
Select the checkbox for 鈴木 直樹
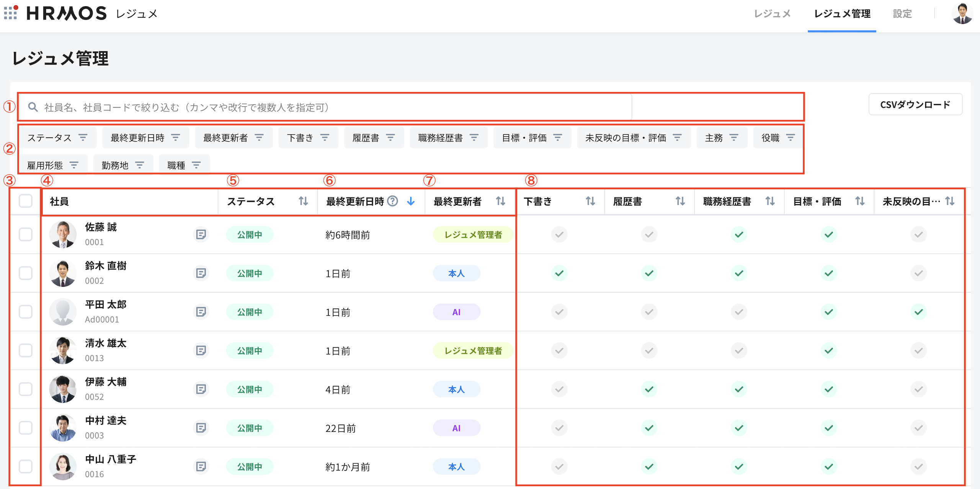[26, 273]
